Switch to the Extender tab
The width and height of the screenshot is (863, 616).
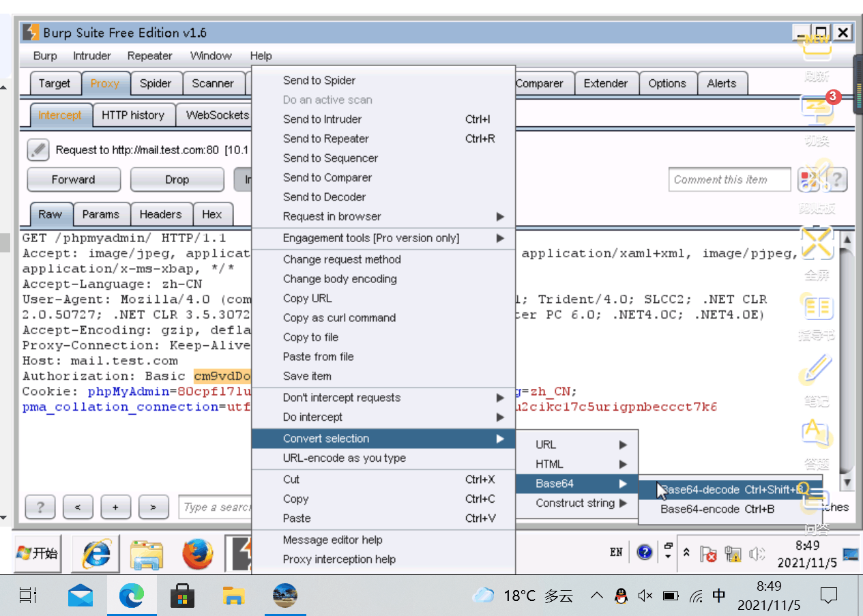606,83
